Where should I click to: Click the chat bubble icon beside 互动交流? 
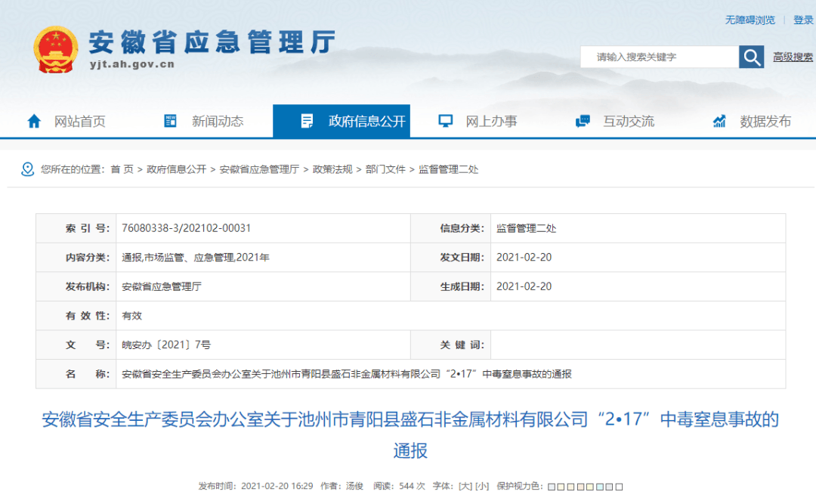click(x=583, y=121)
